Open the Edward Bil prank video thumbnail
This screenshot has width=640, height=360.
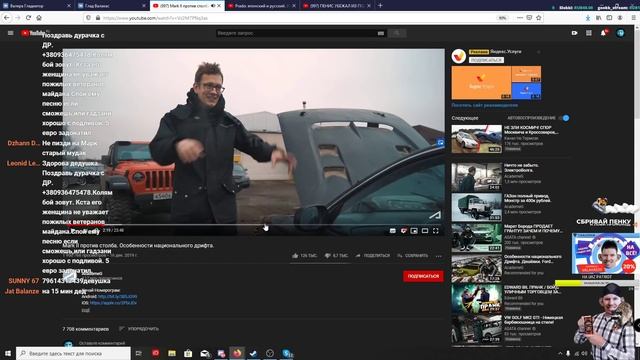476,299
